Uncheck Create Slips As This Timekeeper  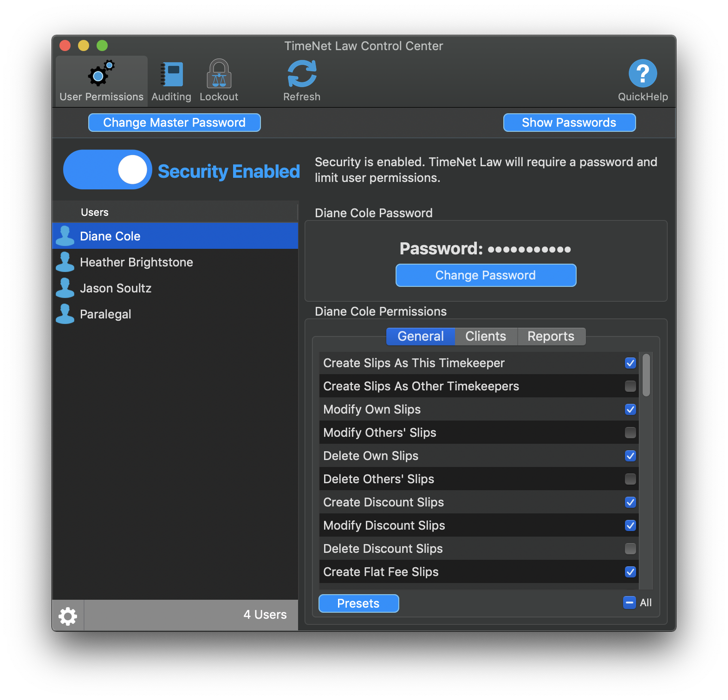(630, 363)
